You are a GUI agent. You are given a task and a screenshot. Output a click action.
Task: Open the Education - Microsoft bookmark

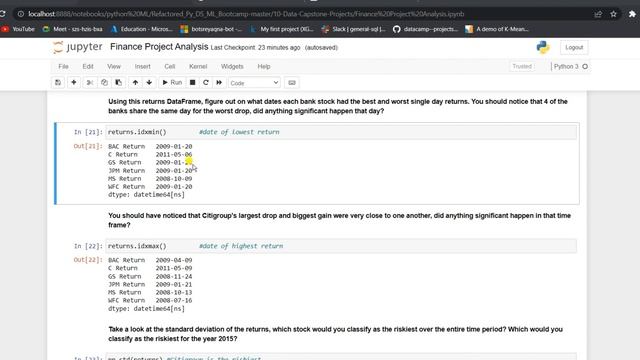(142, 29)
